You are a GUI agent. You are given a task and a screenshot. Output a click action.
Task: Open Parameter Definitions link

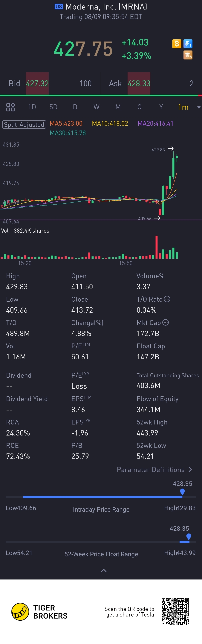[x=154, y=470]
